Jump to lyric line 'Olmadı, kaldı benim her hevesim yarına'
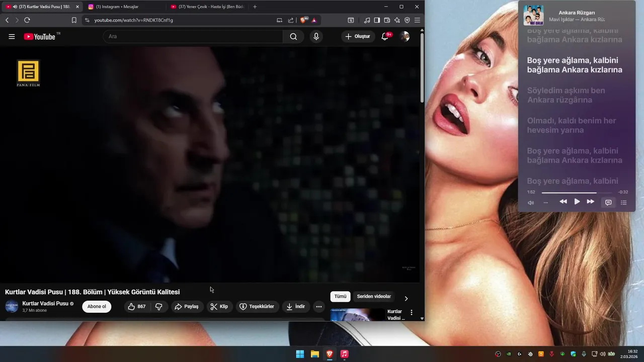Viewport: 644px width, 362px height. (572, 125)
